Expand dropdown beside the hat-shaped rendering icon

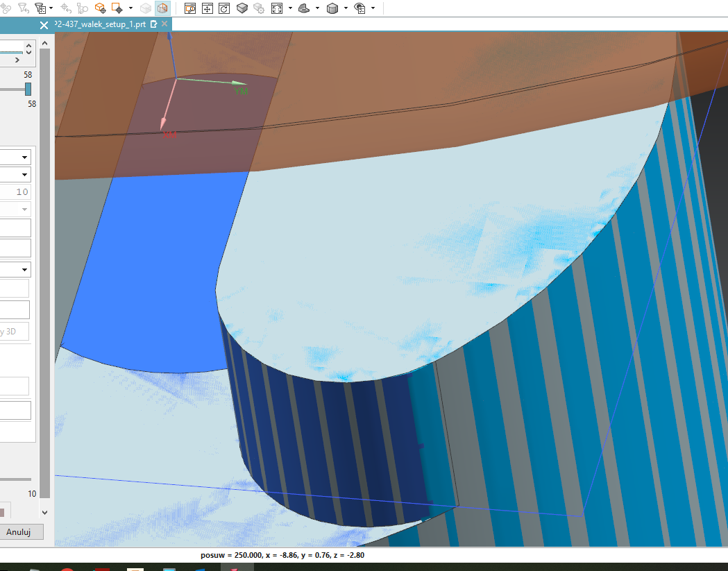tap(317, 8)
